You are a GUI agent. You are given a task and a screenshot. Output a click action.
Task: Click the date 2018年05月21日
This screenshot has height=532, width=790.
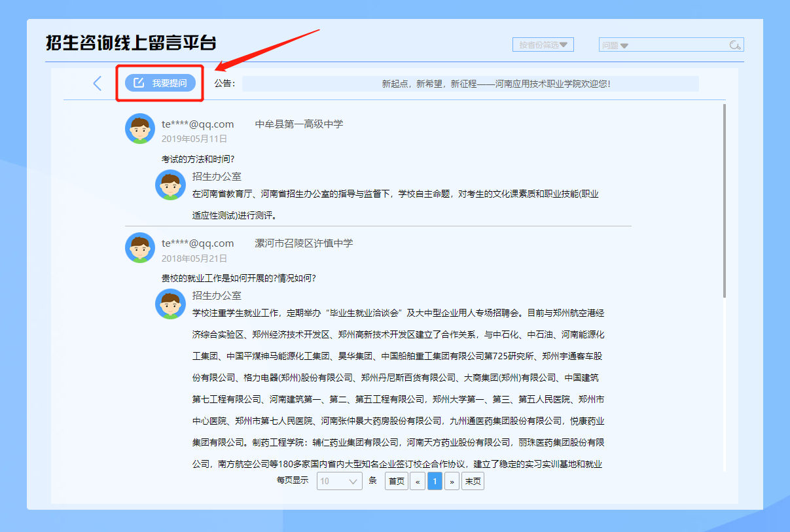pyautogui.click(x=194, y=258)
